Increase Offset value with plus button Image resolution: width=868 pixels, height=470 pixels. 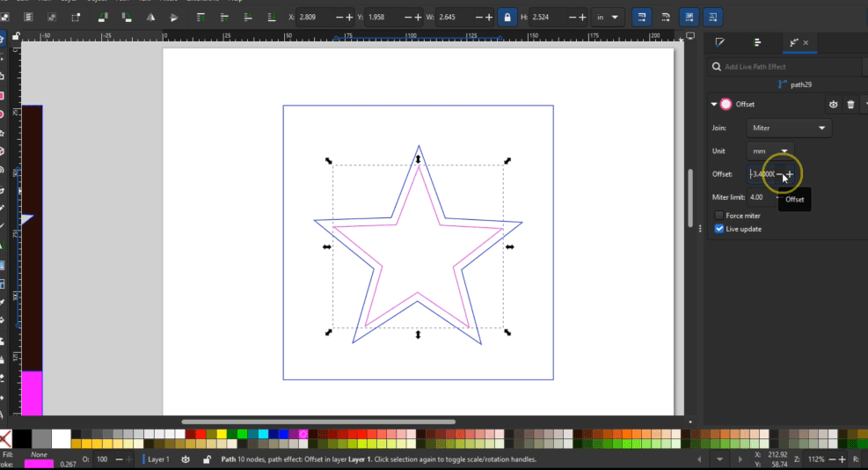tap(790, 174)
